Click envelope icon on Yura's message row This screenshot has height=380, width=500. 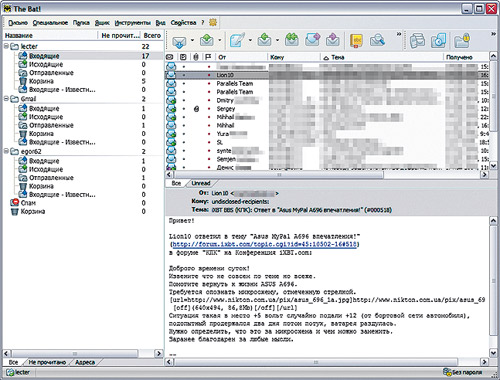[x=171, y=134]
